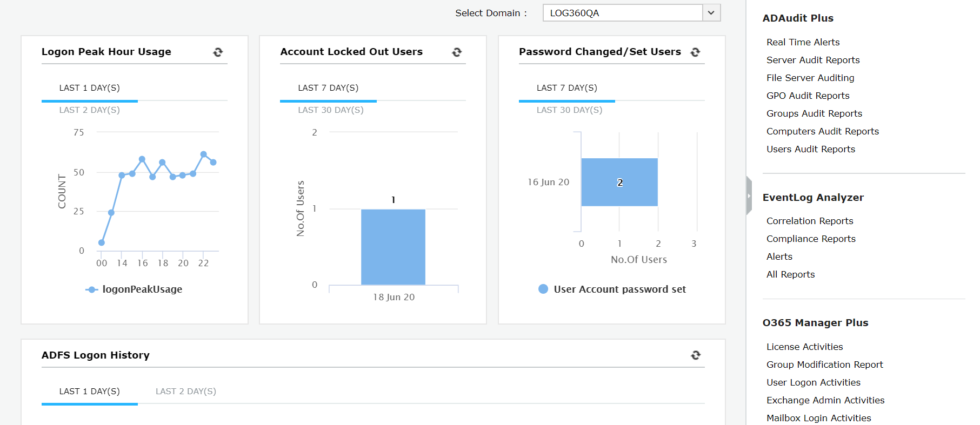This screenshot has height=425, width=980.
Task: Refresh the Logon Peak Hour Usage widget
Action: click(218, 52)
